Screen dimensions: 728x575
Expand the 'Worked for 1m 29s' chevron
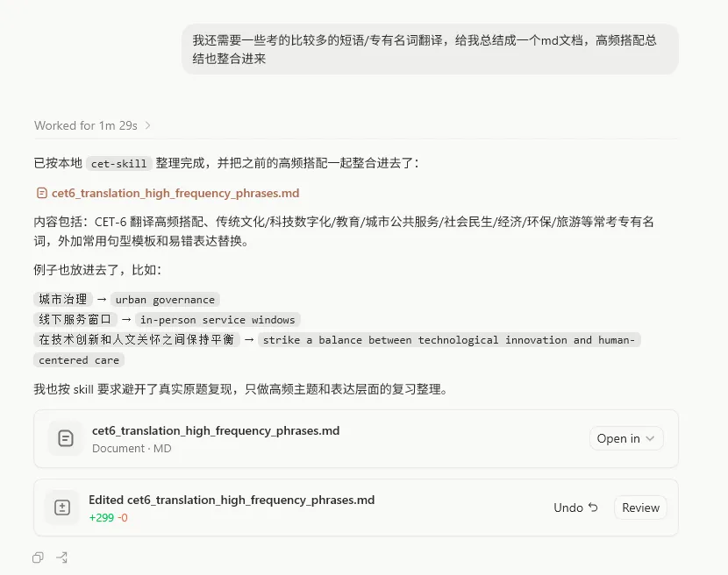tap(147, 125)
